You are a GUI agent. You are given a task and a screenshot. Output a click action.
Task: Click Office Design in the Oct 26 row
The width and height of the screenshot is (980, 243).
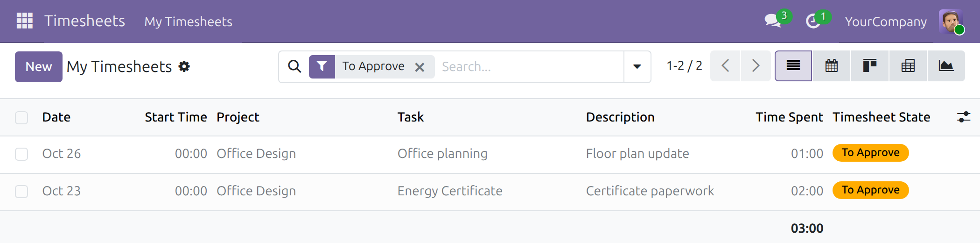(x=256, y=154)
